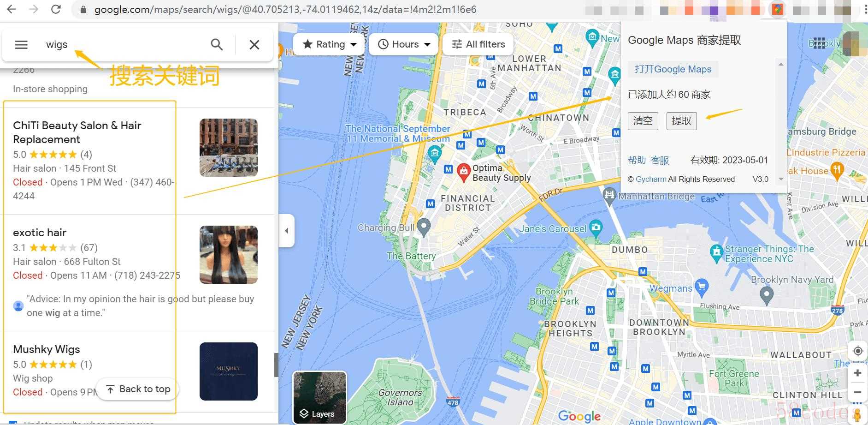
Task: Click exotic hair phone (718) 243-2275
Action: pyautogui.click(x=147, y=275)
